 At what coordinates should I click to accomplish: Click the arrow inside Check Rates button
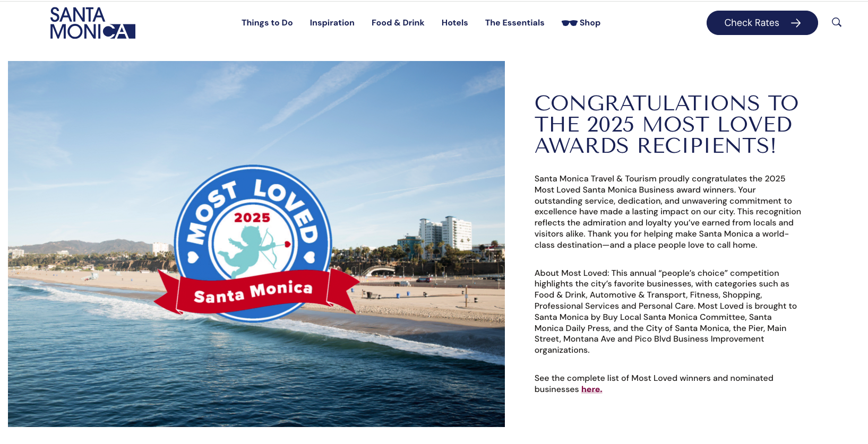tap(796, 23)
